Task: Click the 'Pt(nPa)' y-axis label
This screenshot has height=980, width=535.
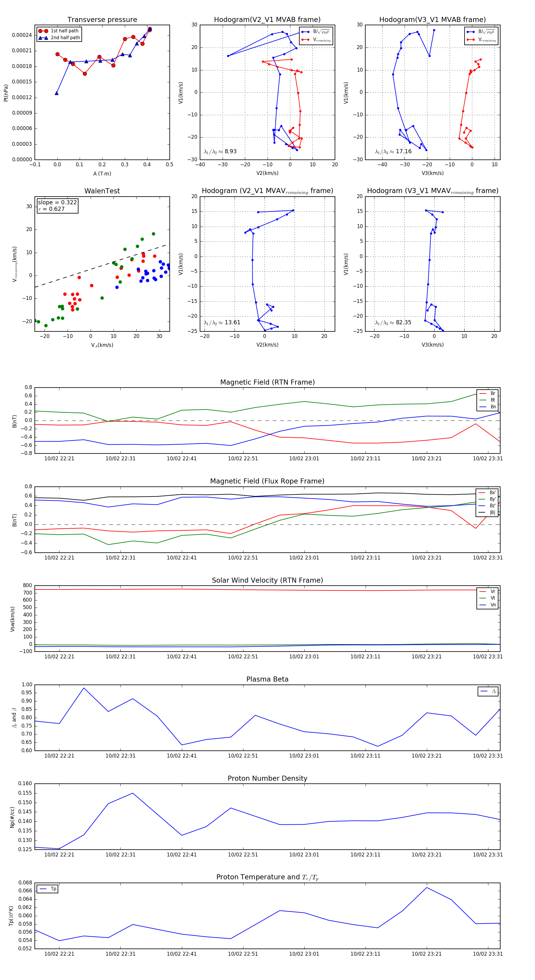Action: 6,93
